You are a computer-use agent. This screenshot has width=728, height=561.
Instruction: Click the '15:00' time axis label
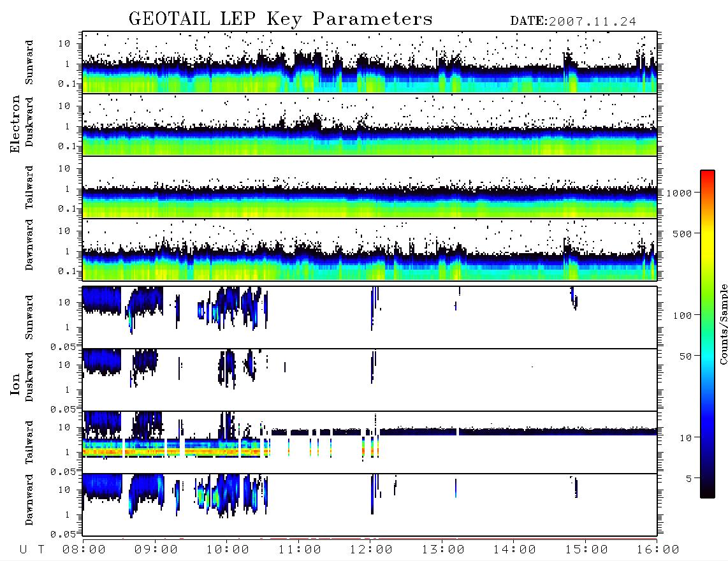[x=586, y=550]
